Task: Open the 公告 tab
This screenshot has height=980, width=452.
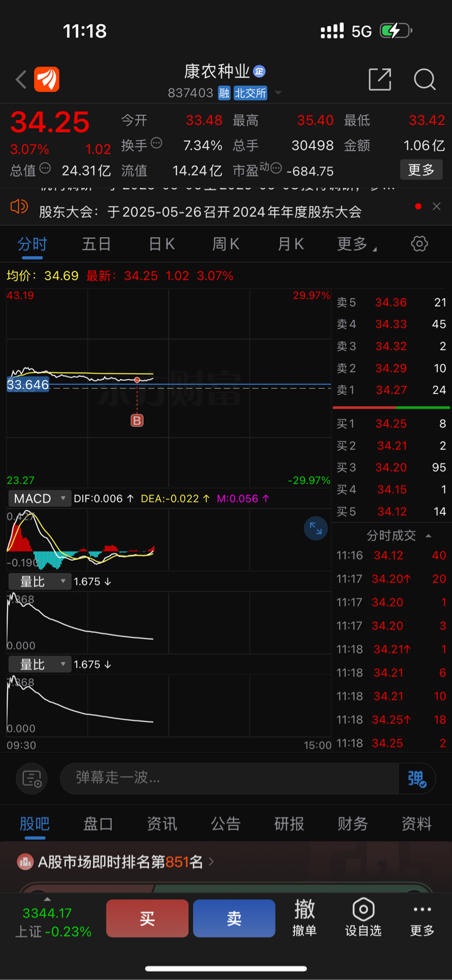Action: click(x=225, y=823)
